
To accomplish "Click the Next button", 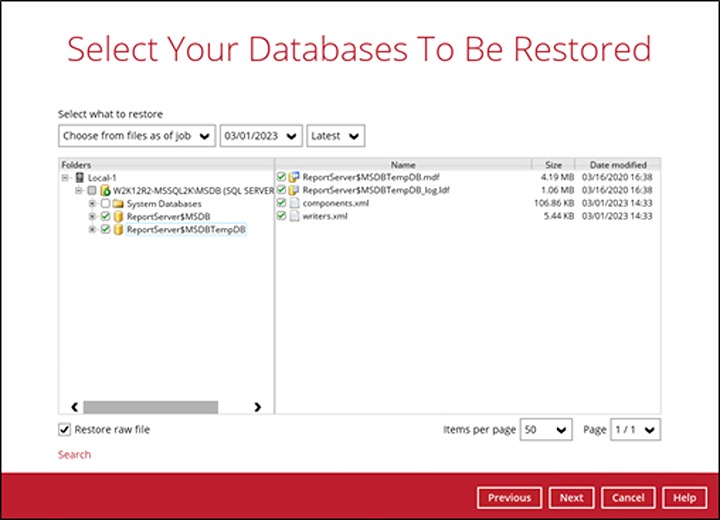I will click(x=571, y=497).
